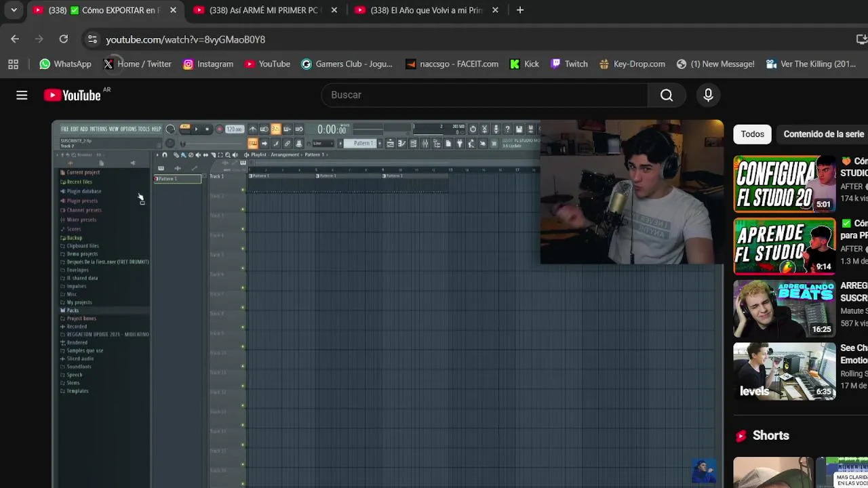The image size is (868, 488).
Task: Select the Contenido de la serie chip
Action: click(x=823, y=134)
